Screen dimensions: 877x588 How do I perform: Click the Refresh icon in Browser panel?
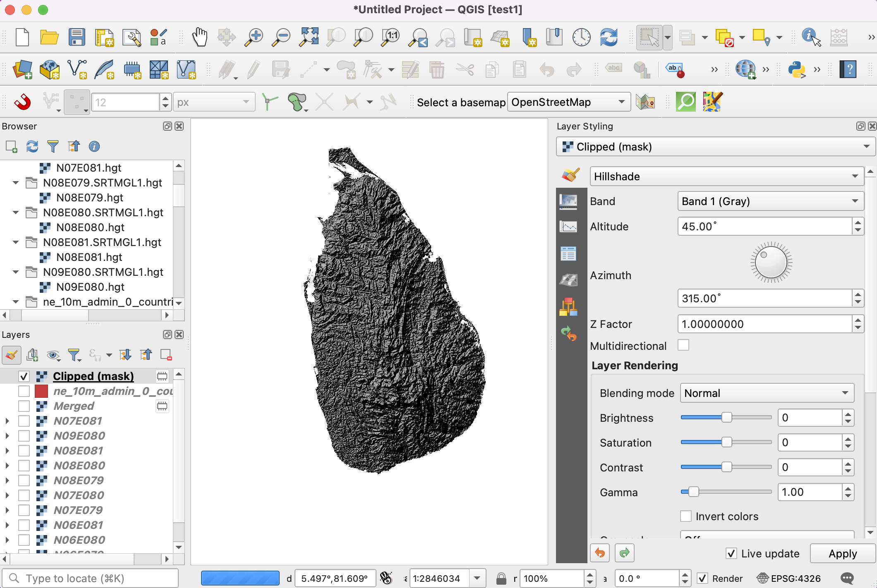[32, 146]
